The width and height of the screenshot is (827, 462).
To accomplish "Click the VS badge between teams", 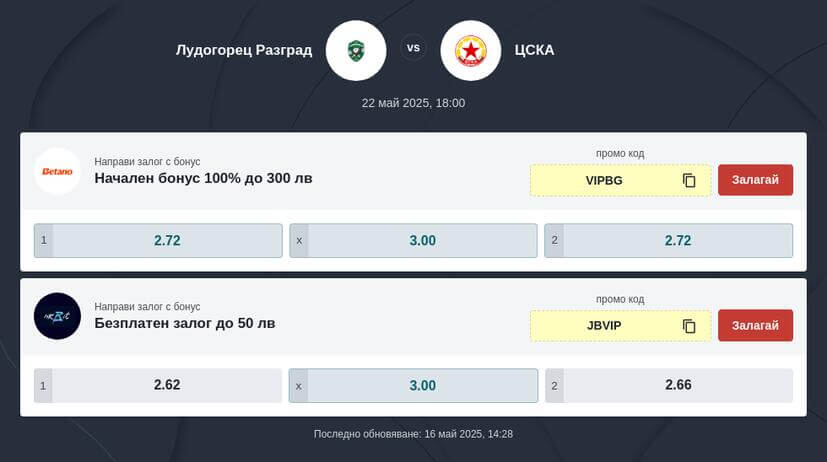I will (x=414, y=48).
